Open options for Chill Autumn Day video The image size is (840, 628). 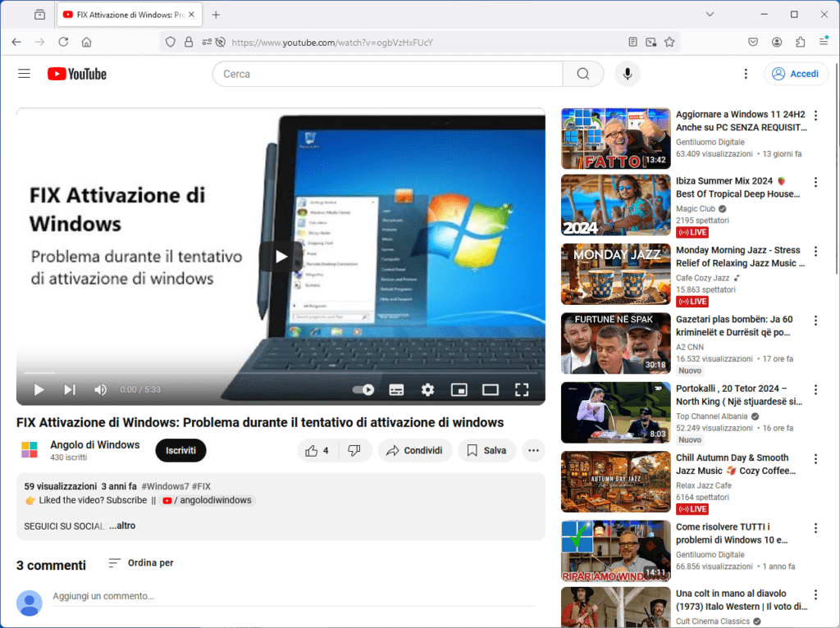coord(815,459)
